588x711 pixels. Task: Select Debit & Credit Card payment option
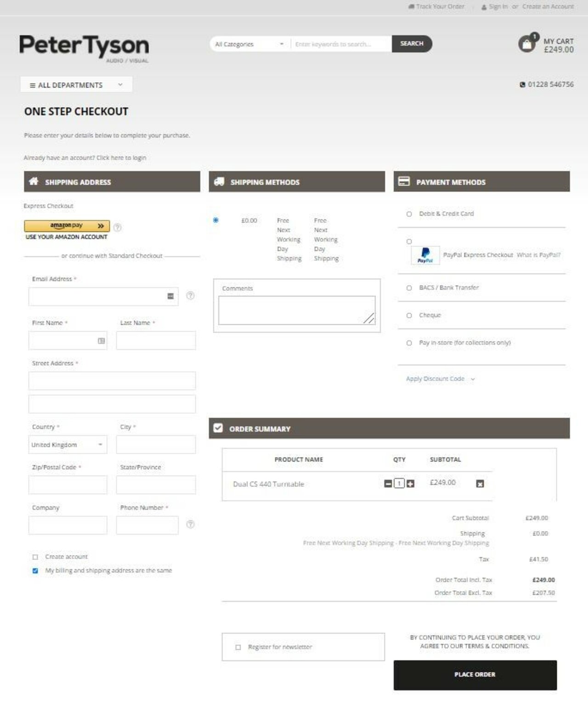[x=409, y=214]
